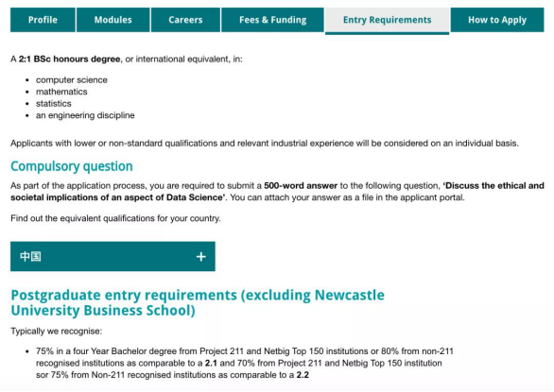Click the bold '2.2' grade text

point(303,375)
